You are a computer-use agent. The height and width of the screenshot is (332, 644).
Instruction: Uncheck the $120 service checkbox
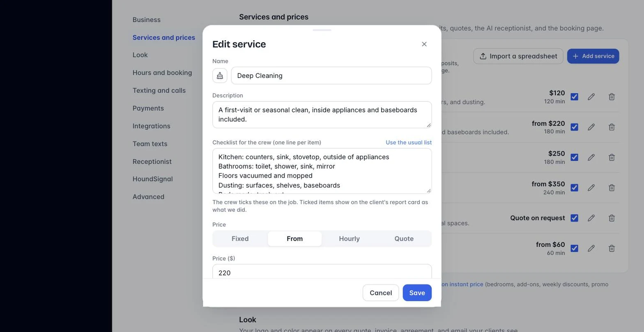click(x=574, y=97)
